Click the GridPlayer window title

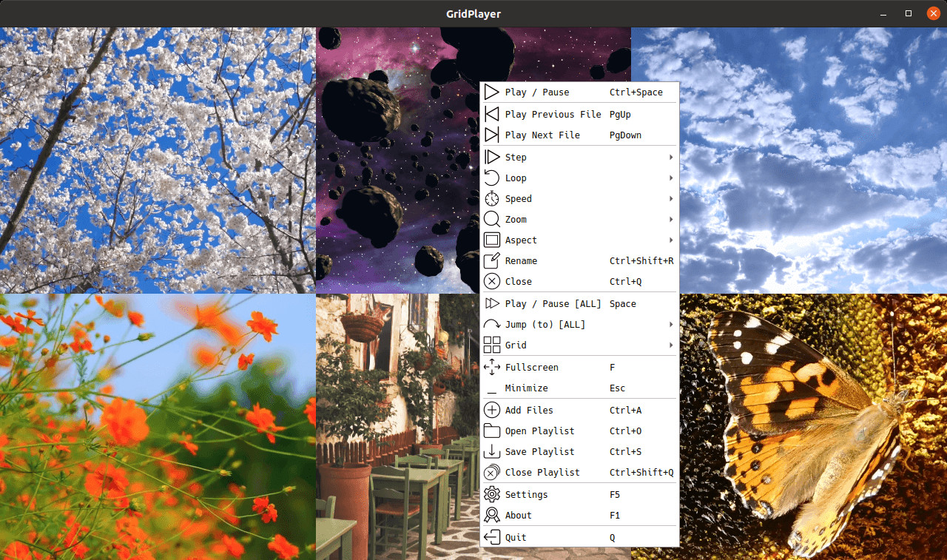click(473, 13)
